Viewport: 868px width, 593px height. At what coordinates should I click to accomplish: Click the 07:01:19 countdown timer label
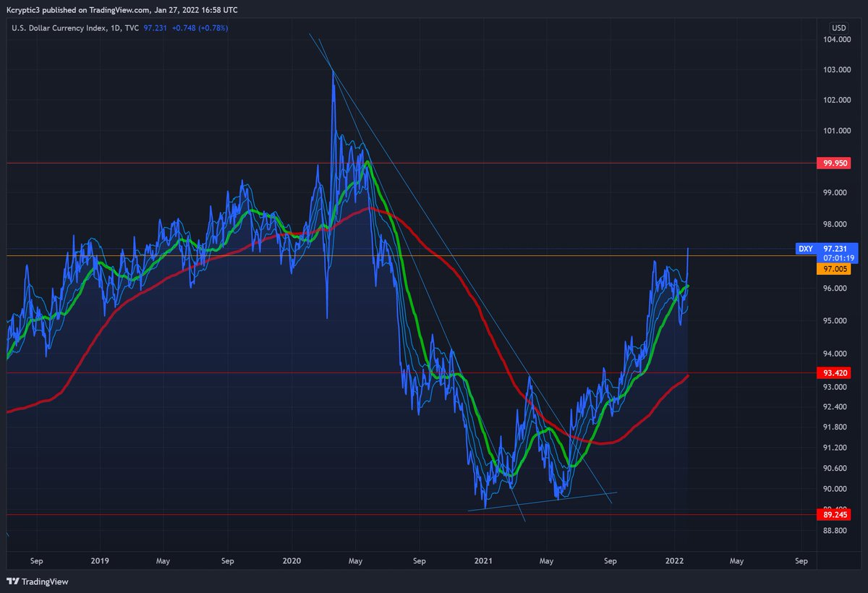[838, 257]
